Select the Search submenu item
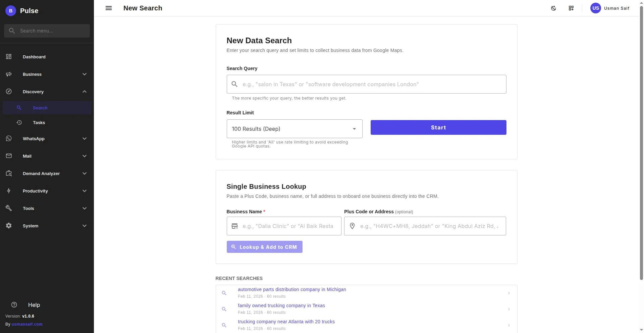 (47, 108)
